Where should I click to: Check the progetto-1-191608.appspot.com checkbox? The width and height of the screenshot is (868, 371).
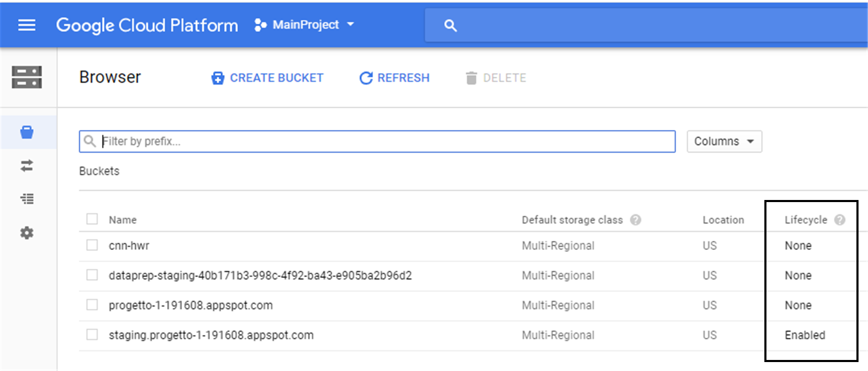coord(92,305)
